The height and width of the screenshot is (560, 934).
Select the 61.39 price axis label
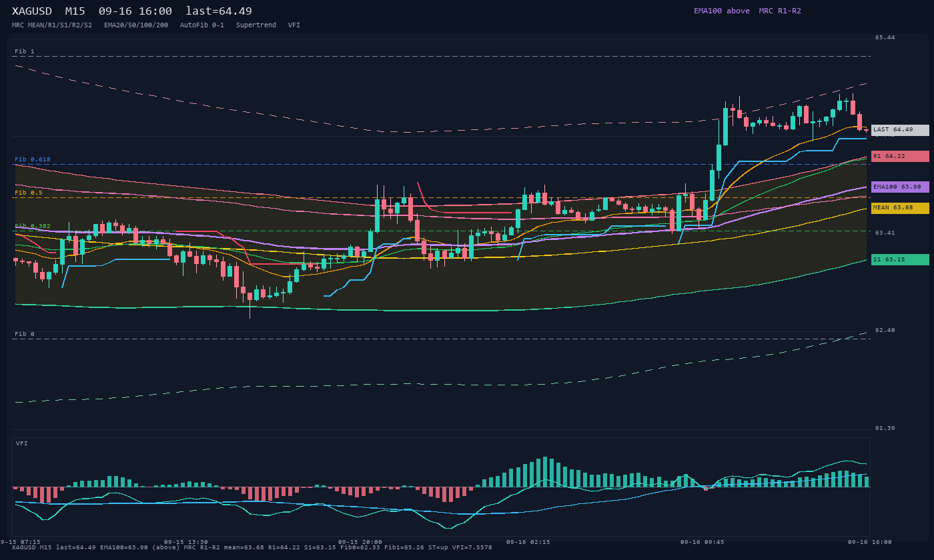click(x=885, y=428)
